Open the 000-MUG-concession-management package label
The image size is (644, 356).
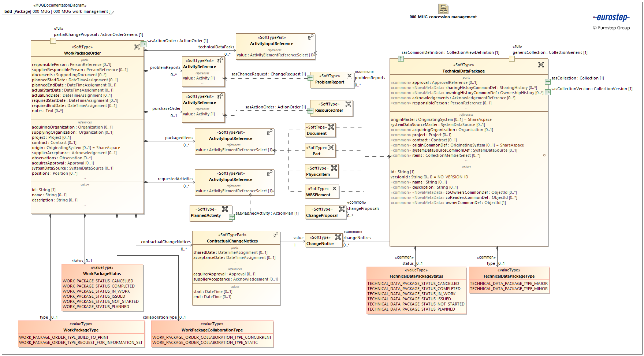443,17
